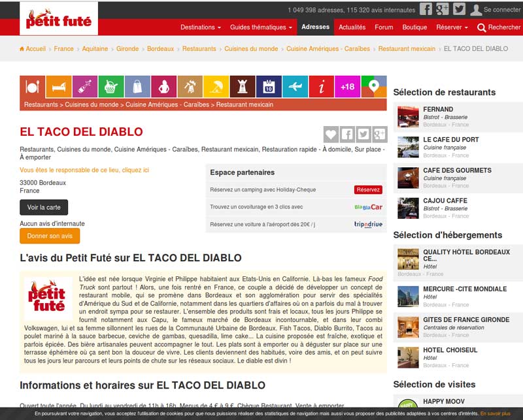Open the windmill category icon
The image size is (523, 420).
[190, 87]
